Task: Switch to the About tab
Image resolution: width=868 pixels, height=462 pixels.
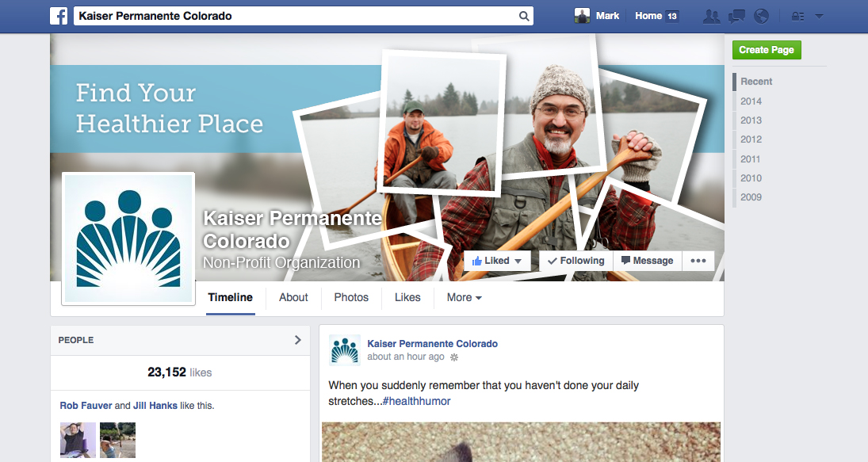Action: [x=293, y=298]
